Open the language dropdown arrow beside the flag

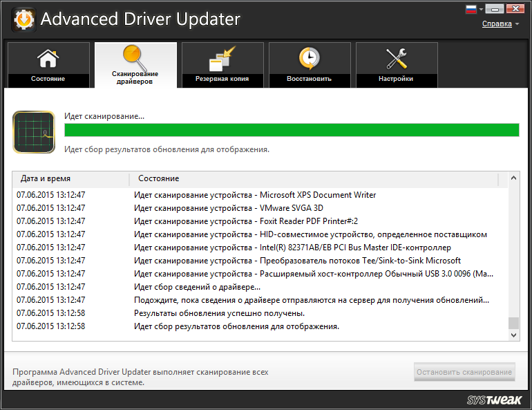click(481, 10)
